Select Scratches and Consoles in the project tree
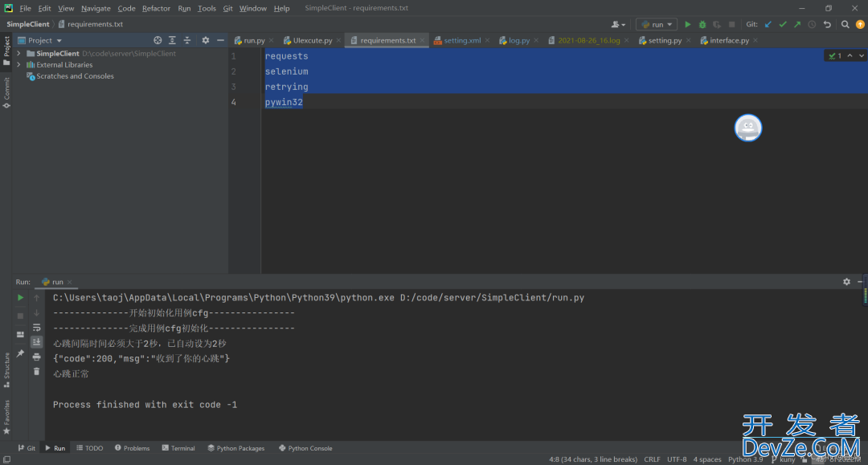The image size is (868, 465). [x=75, y=76]
